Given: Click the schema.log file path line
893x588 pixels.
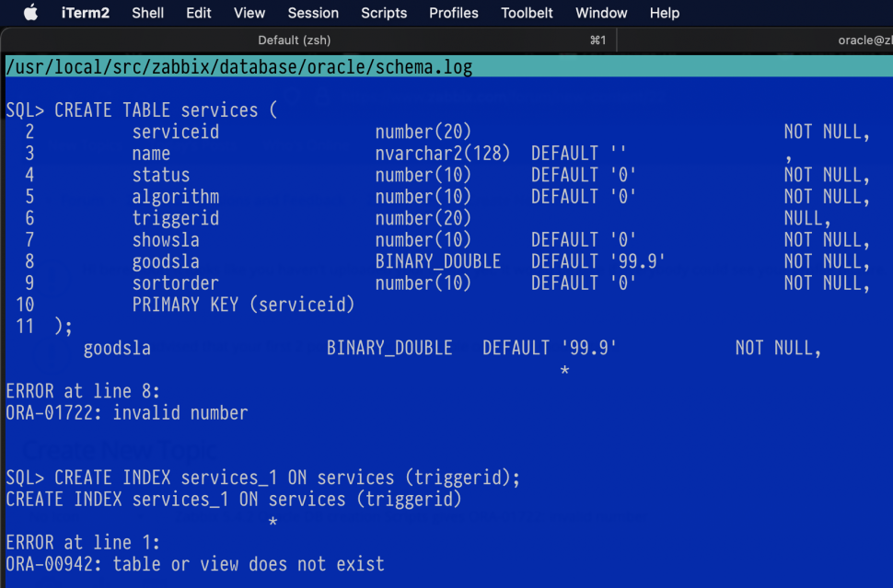Looking at the screenshot, I should (x=238, y=67).
